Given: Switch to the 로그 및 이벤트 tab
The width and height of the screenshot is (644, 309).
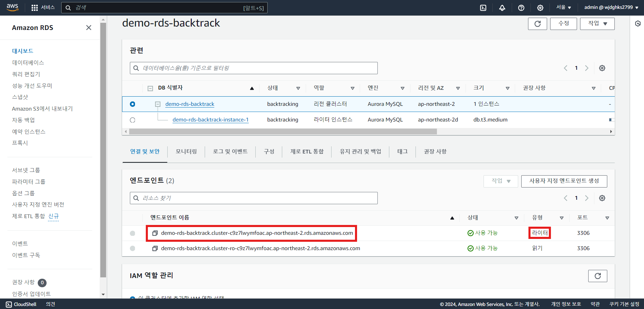Looking at the screenshot, I should 230,151.
